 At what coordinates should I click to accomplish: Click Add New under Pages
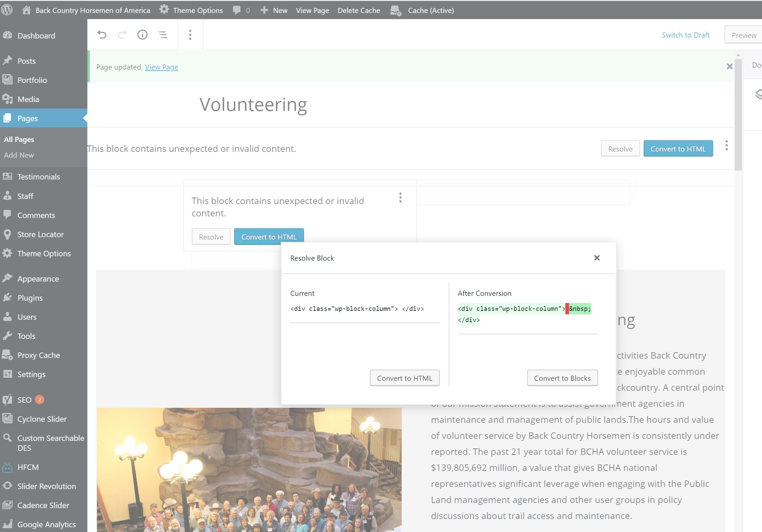point(19,155)
